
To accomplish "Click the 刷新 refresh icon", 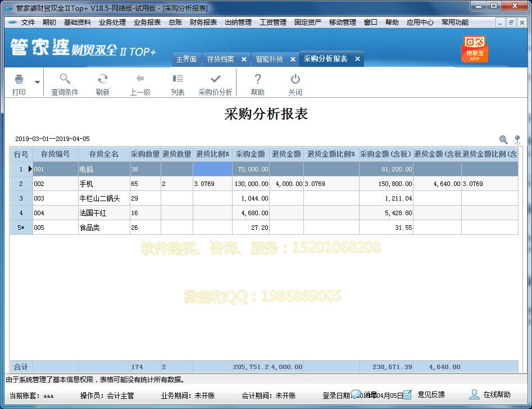I will [103, 83].
